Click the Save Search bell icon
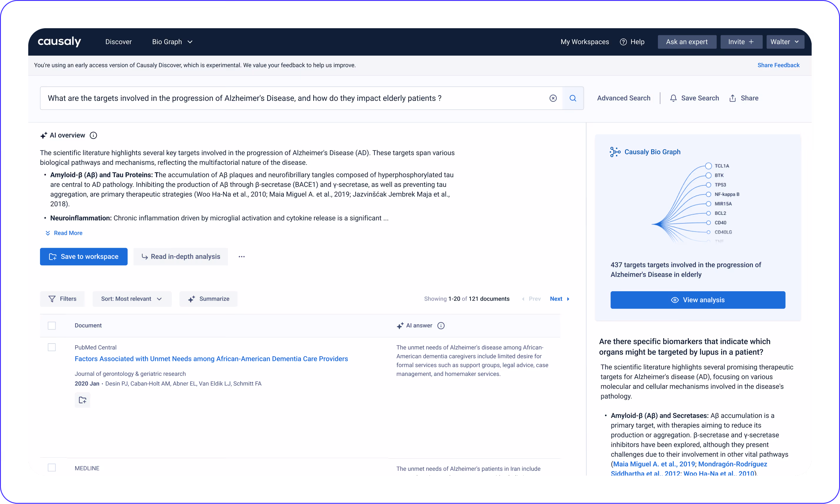840x504 pixels. [x=673, y=98]
